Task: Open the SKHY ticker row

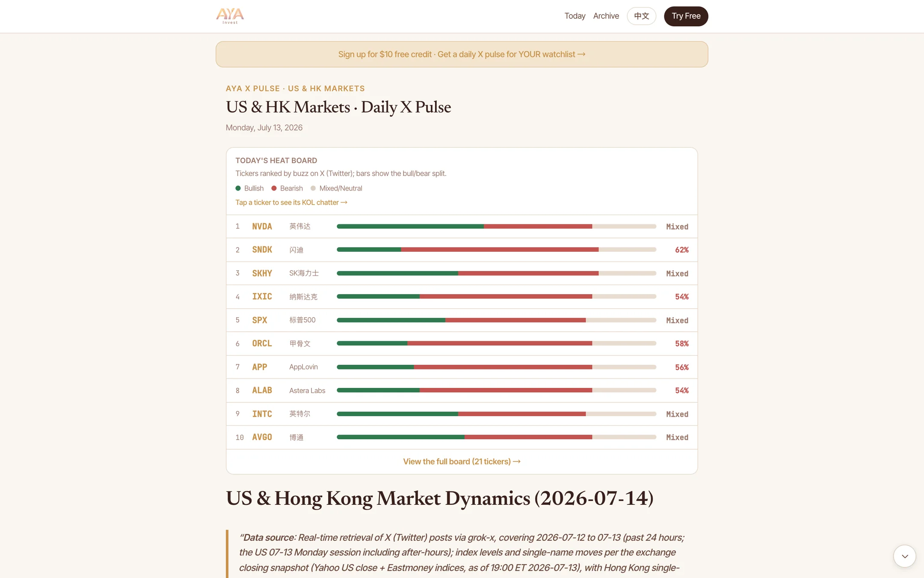Action: coord(462,273)
